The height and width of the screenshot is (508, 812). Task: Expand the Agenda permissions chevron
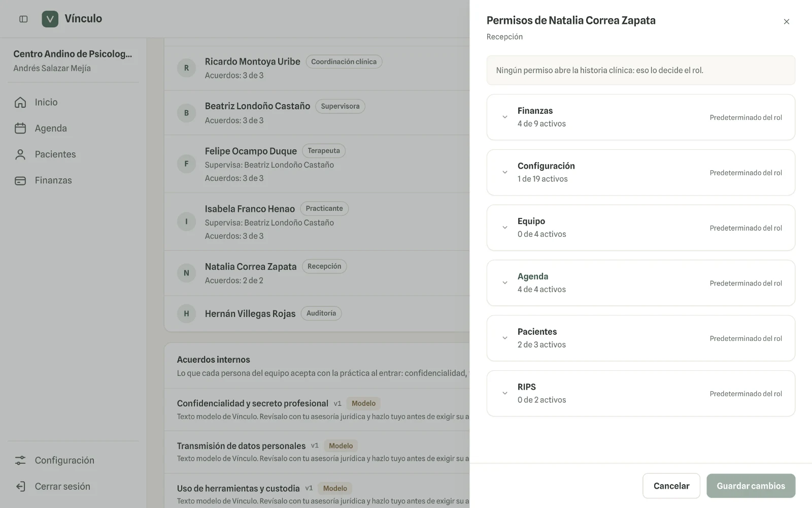(505, 283)
